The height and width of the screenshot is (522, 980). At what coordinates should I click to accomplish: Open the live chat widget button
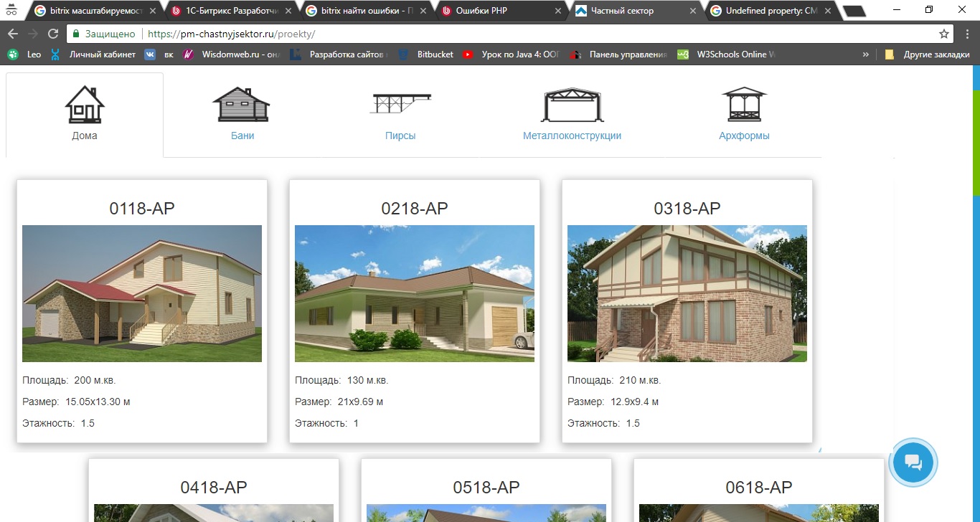click(913, 461)
